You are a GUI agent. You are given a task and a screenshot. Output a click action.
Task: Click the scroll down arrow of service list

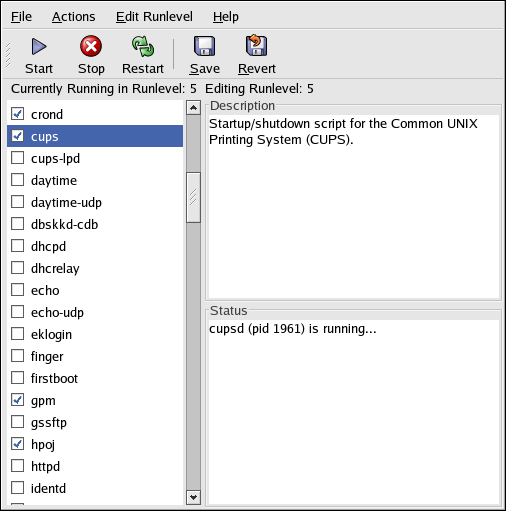(193, 497)
